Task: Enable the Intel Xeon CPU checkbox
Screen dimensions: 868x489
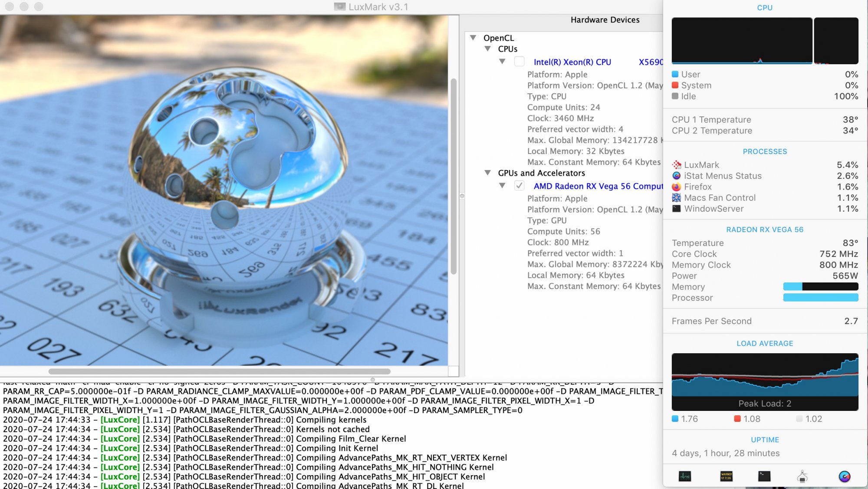Action: (519, 62)
